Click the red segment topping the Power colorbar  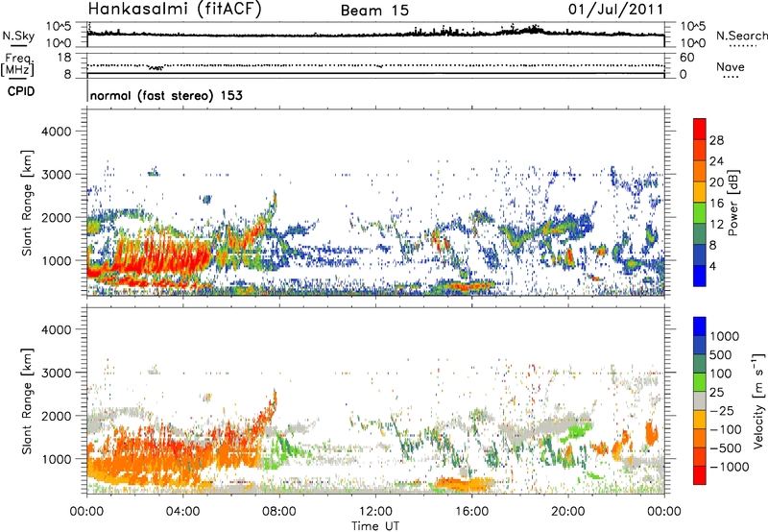700,129
